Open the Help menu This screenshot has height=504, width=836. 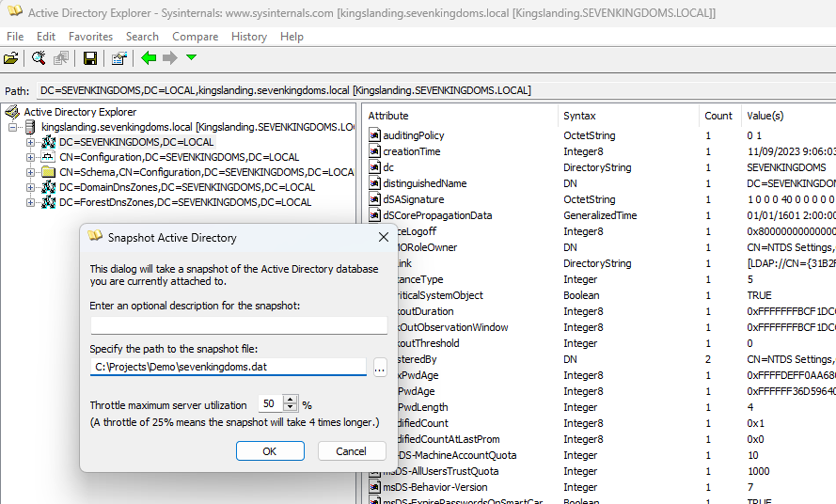coord(292,37)
